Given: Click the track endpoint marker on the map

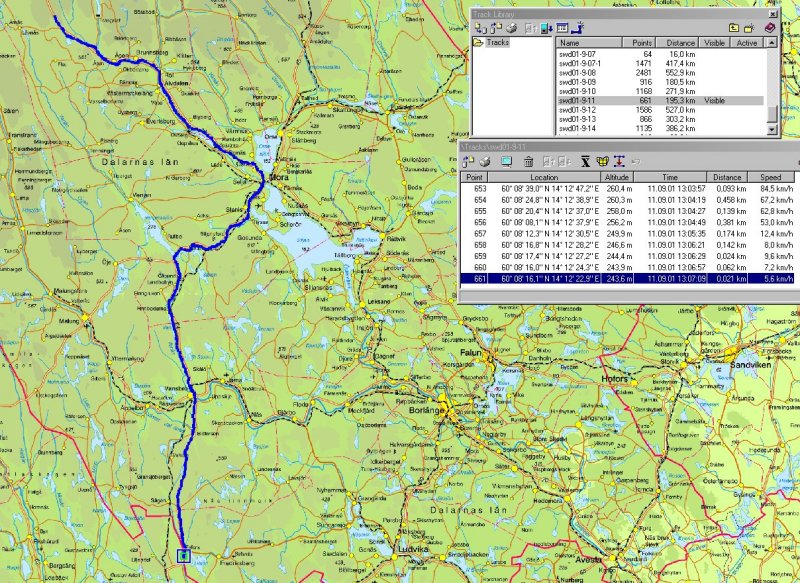Looking at the screenshot, I should [x=183, y=556].
